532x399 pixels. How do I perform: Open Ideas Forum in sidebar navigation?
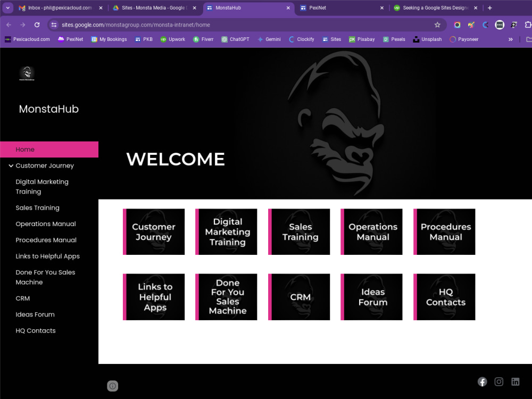(x=35, y=314)
